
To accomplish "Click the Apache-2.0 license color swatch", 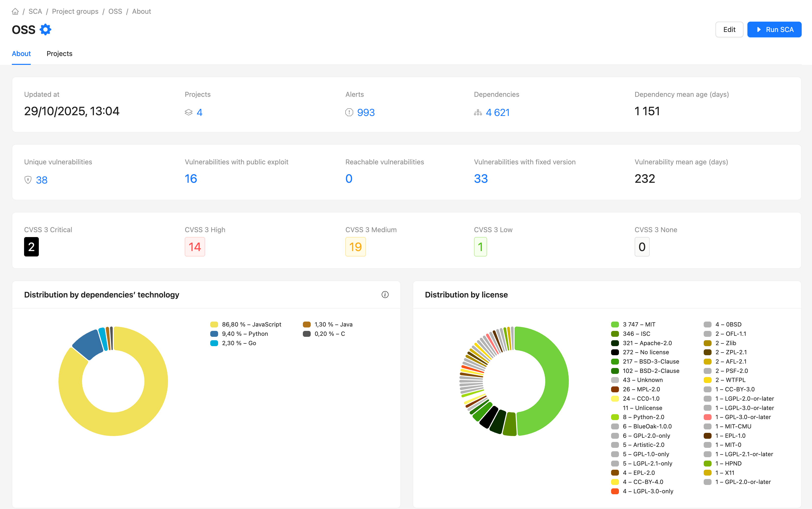I will 615,343.
